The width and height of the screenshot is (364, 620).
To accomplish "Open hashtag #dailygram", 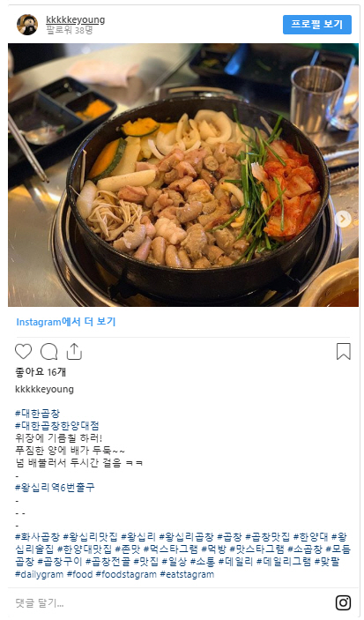I will [39, 574].
